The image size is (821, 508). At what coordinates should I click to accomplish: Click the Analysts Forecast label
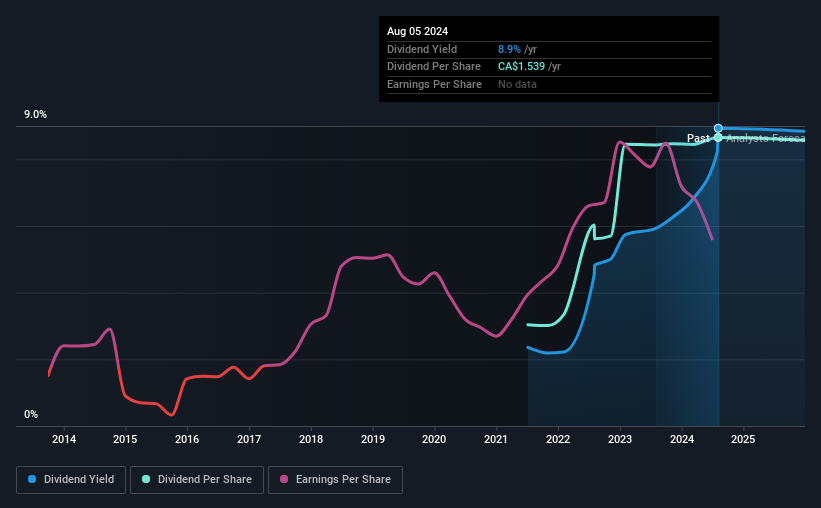765,138
